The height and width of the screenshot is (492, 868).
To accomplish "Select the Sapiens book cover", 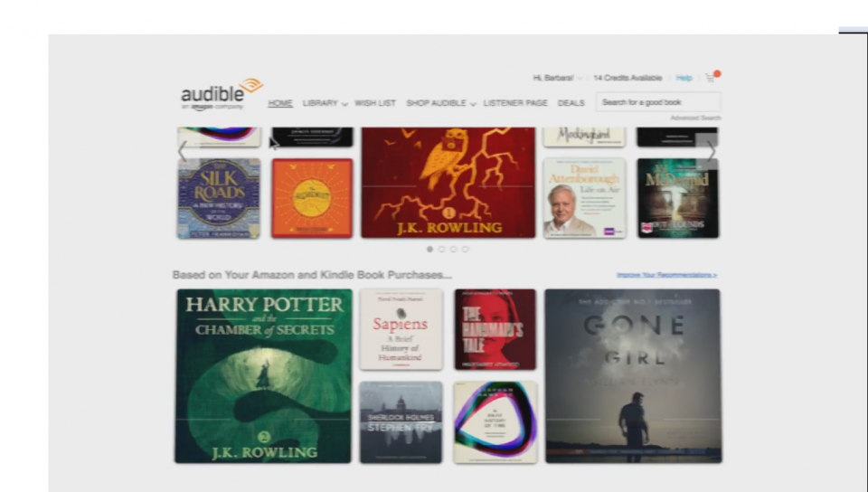I will coord(401,329).
